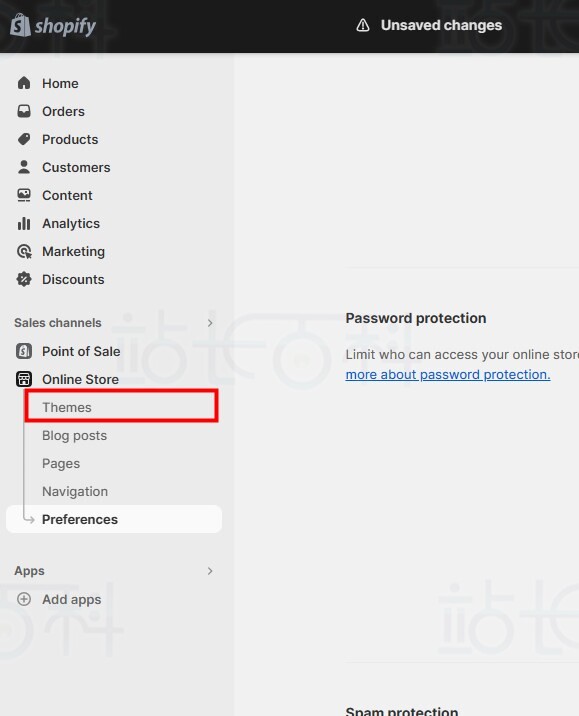The width and height of the screenshot is (579, 716).
Task: Click the Marketing target icon
Action: [x=24, y=252]
